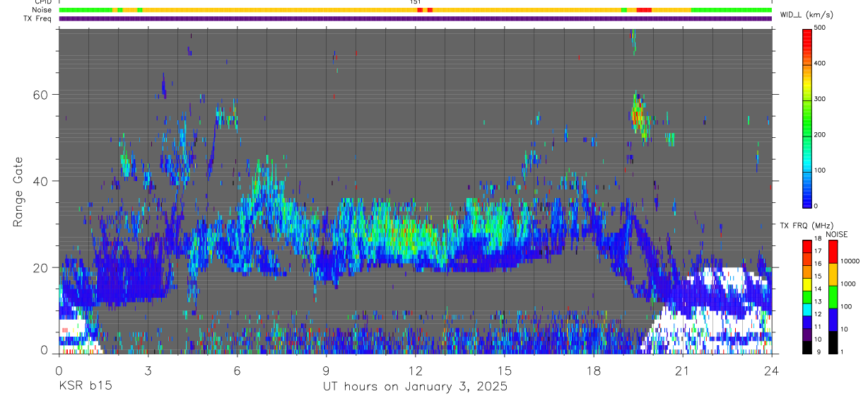Click the '3' hour tick on the time axis

tap(148, 371)
